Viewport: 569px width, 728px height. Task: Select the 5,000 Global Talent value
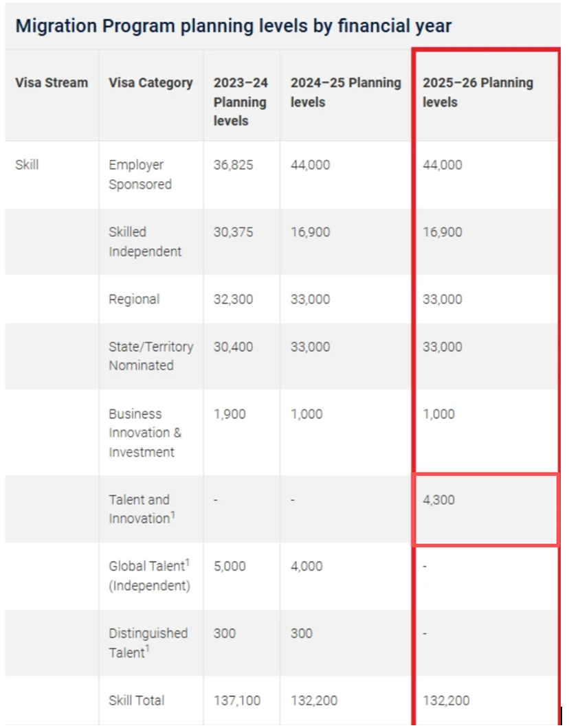[229, 567]
